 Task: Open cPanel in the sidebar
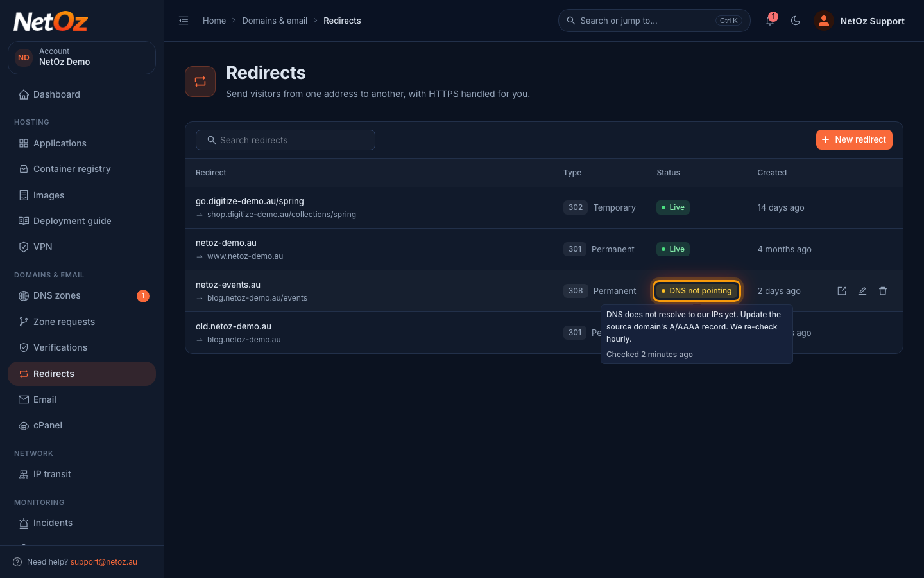[x=81, y=425]
